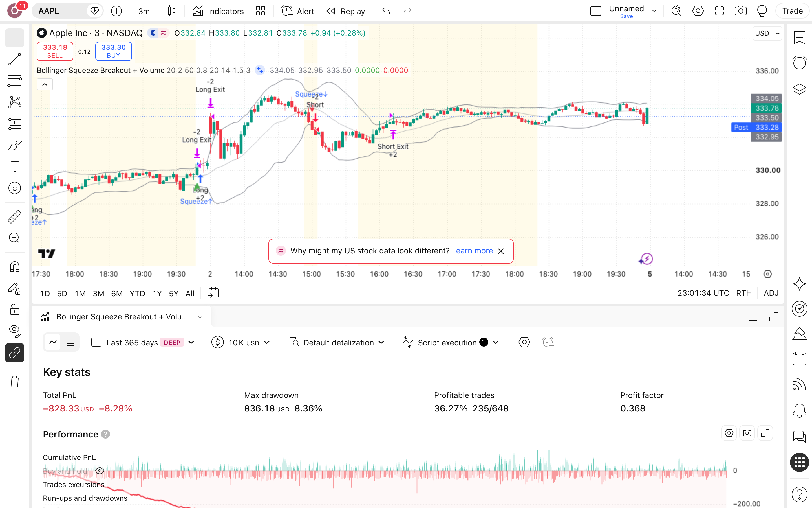The height and width of the screenshot is (508, 812).
Task: Toggle hide all drawings eye icon
Action: [x=15, y=331]
